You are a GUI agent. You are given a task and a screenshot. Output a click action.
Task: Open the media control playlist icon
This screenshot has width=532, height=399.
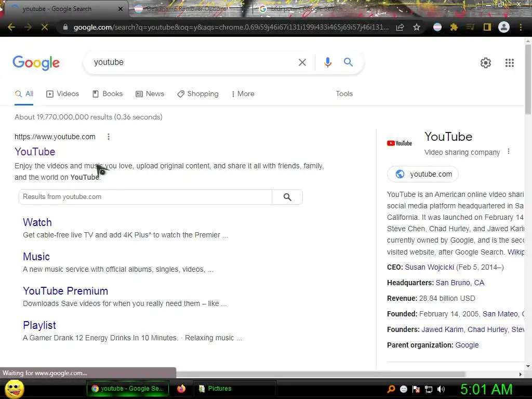point(470,27)
